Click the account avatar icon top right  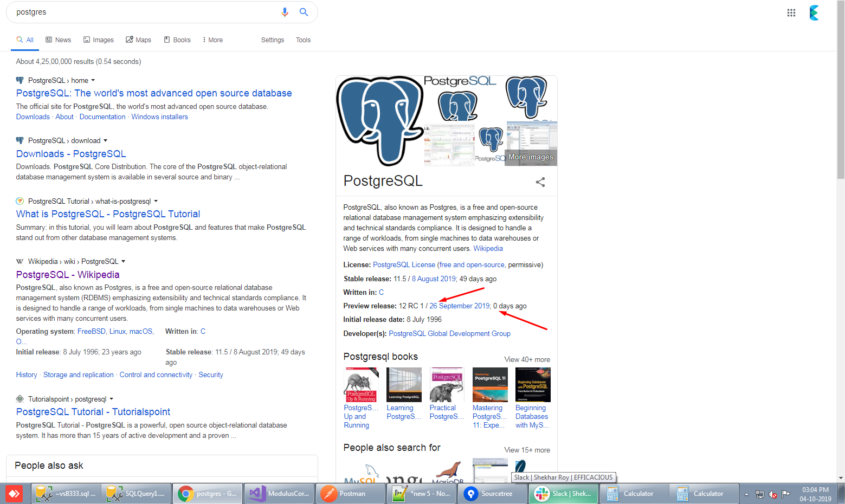(x=814, y=12)
